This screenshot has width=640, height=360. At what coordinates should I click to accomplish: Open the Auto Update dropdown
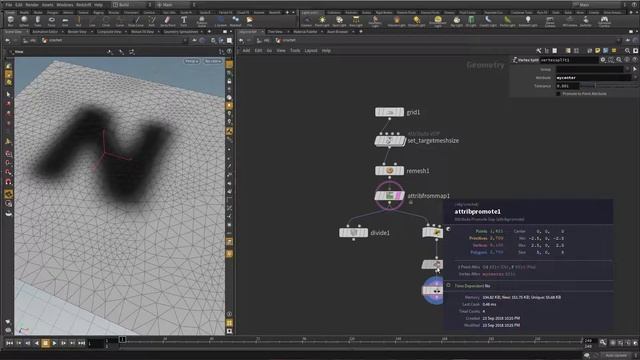pos(616,356)
